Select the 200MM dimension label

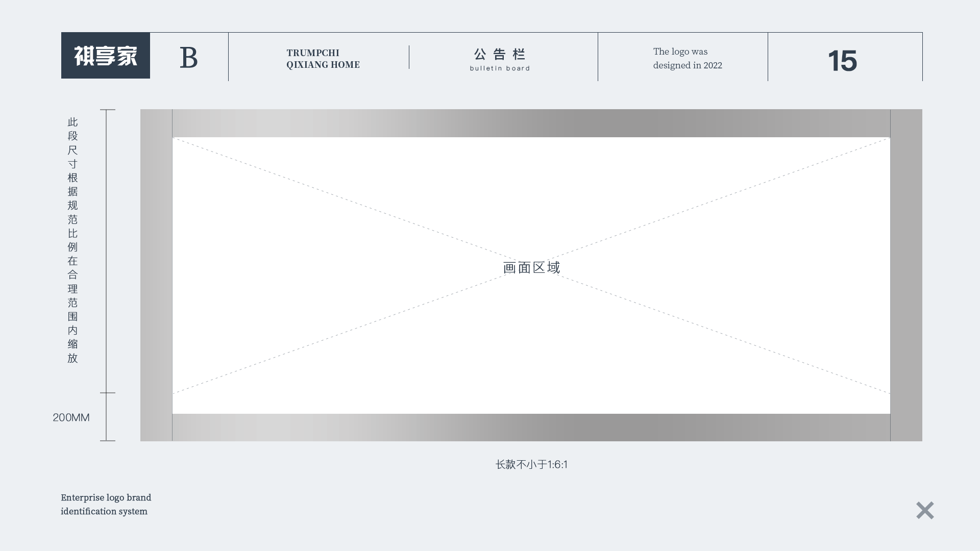pos(71,417)
